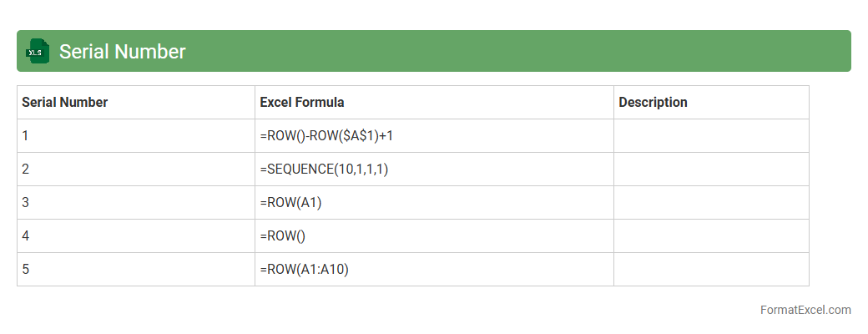Select serial number cell 2

click(135, 170)
